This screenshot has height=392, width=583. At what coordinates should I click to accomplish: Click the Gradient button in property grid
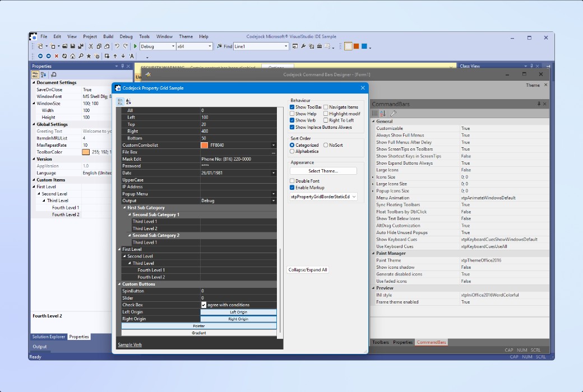pos(199,333)
